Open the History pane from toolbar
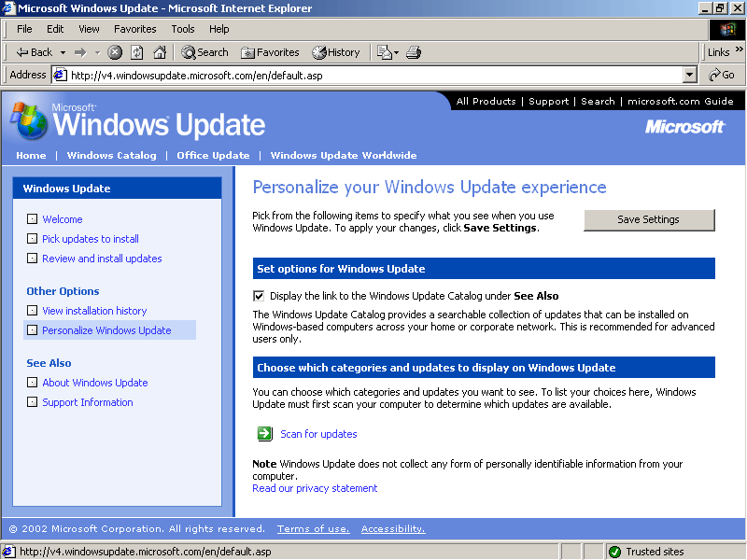747x560 pixels. [335, 52]
